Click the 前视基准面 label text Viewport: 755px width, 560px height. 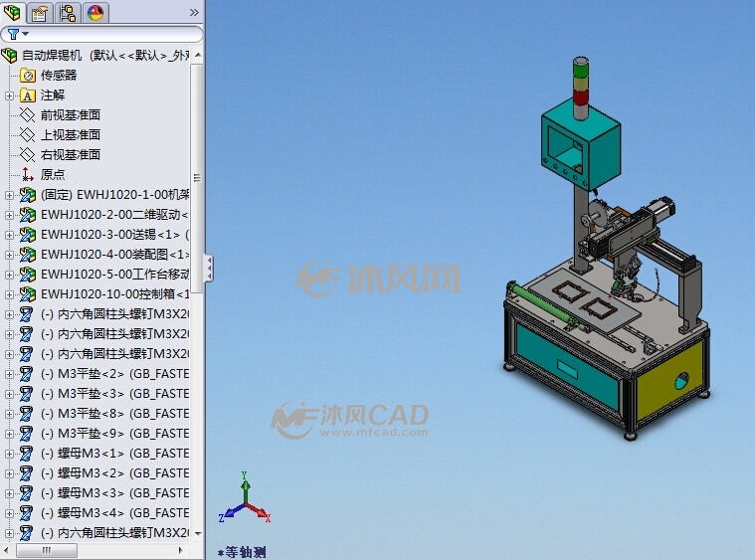(x=71, y=115)
